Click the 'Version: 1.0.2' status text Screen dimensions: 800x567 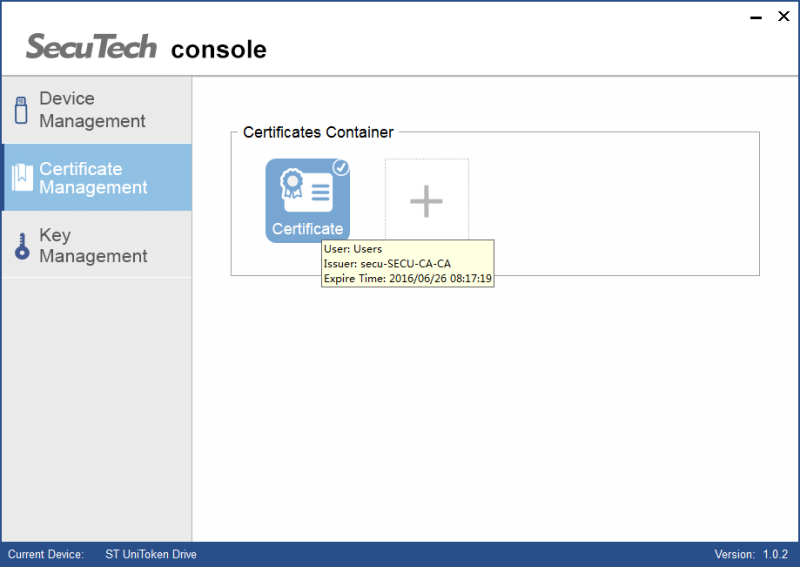click(x=751, y=554)
